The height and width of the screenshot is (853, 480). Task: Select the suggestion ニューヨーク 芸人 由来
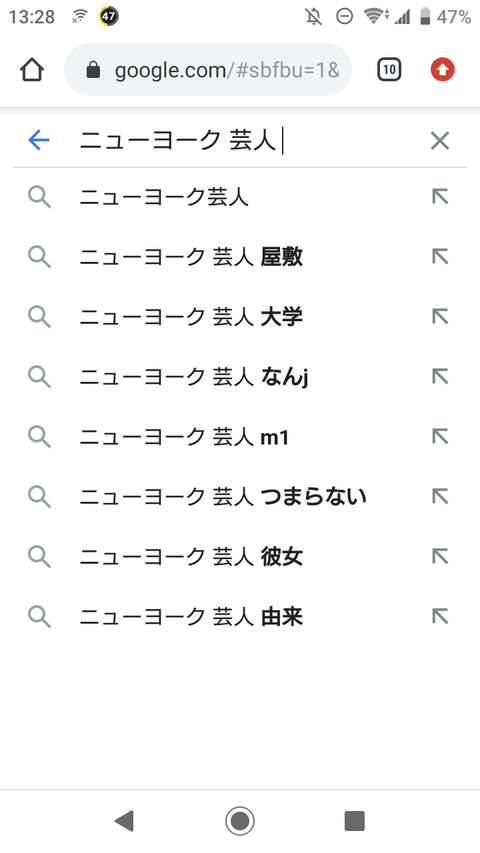point(240,616)
